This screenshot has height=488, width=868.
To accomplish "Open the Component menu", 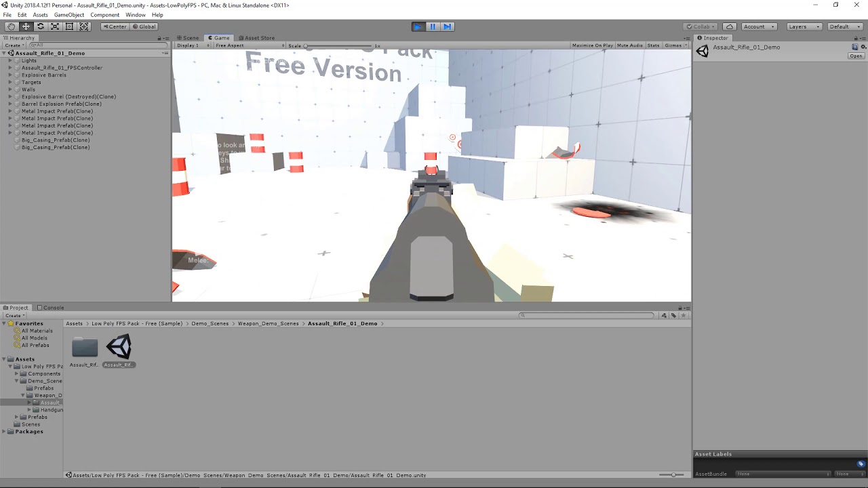I will [x=104, y=15].
